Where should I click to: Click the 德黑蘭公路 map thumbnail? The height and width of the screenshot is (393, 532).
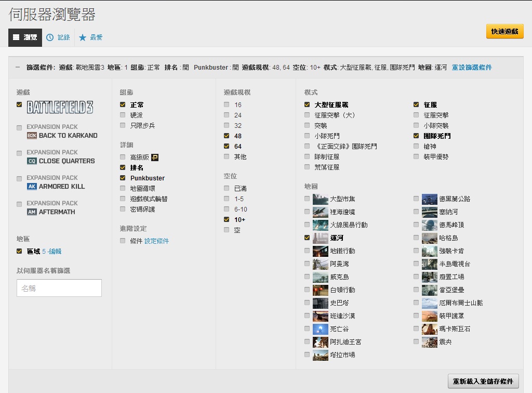(x=429, y=199)
